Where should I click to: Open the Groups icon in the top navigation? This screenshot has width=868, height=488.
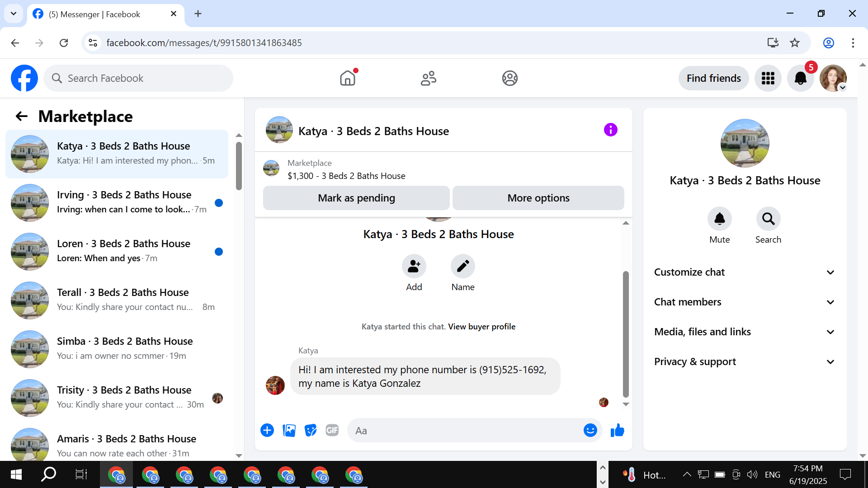[x=509, y=78]
